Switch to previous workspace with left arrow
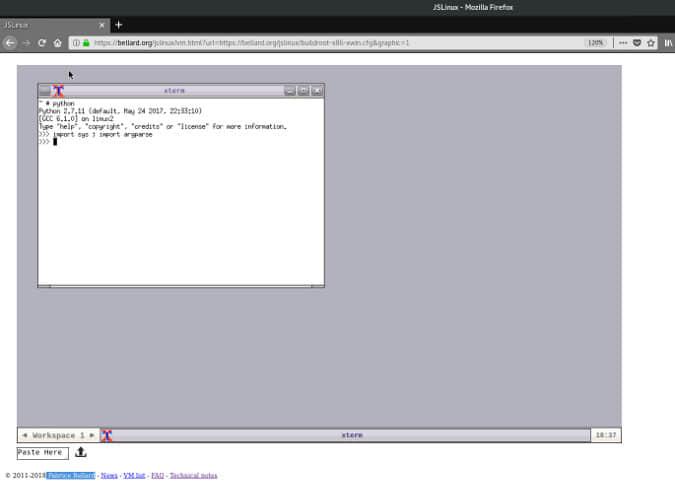Screen dimensions: 675x493 coord(25,435)
